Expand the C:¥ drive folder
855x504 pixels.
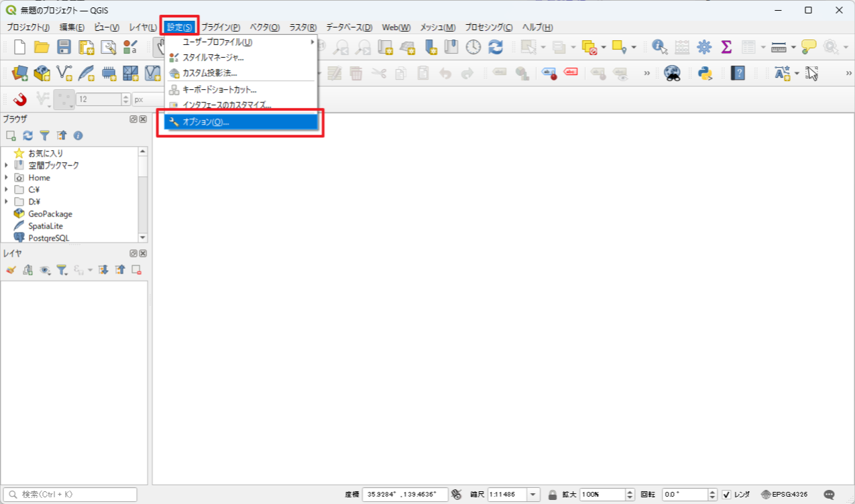tap(7, 190)
